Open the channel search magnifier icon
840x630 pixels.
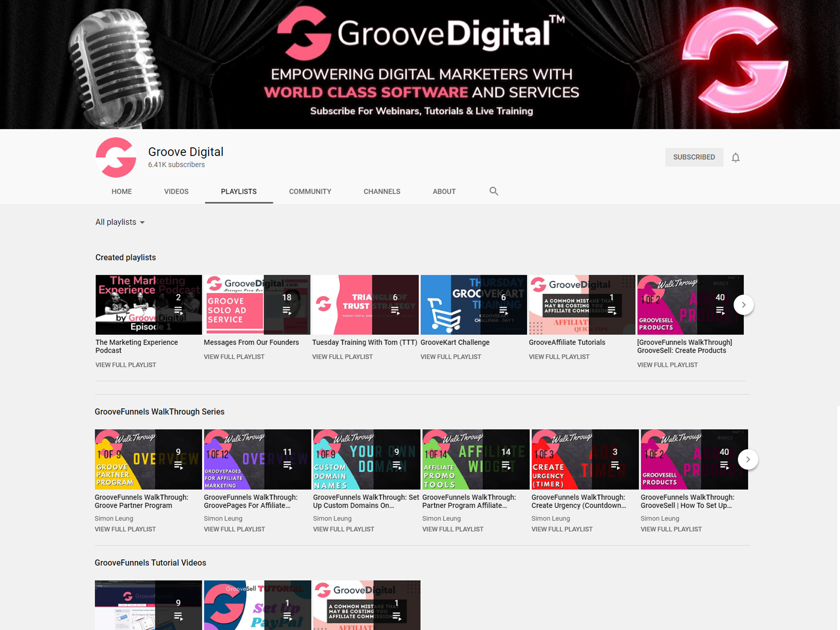[493, 191]
